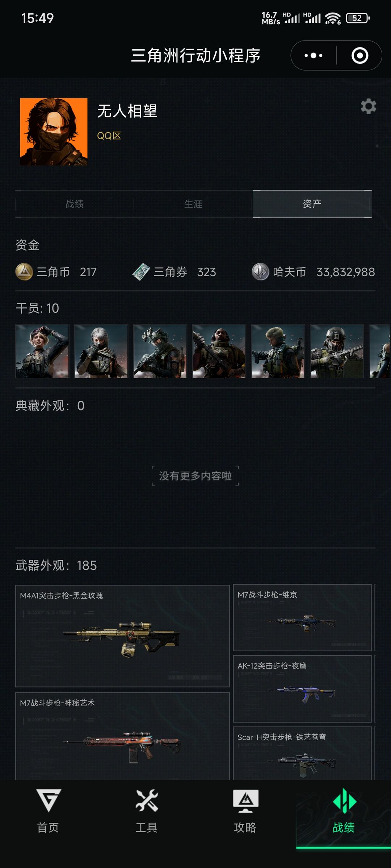
Task: Open mini program three-dot menu
Action: tap(314, 56)
